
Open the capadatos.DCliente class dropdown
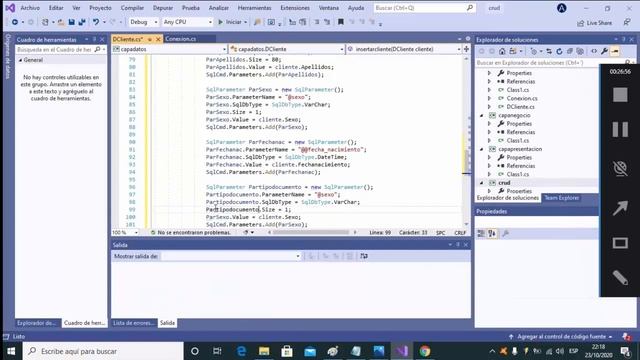tap(287, 49)
